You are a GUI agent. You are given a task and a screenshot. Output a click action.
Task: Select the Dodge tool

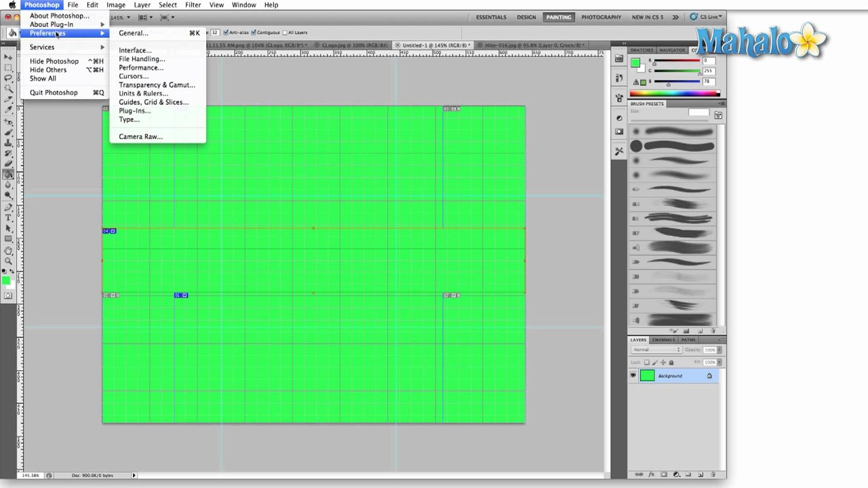9,196
